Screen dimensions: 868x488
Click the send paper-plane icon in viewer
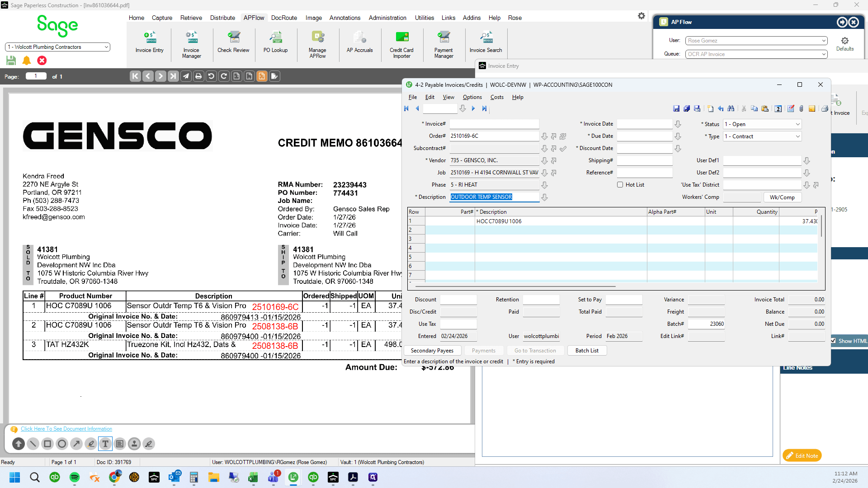[x=186, y=76]
